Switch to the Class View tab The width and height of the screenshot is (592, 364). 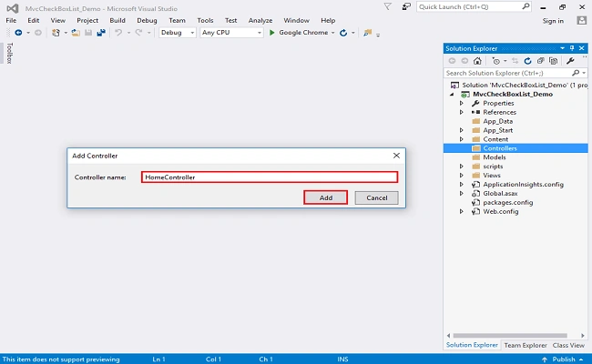click(x=568, y=345)
